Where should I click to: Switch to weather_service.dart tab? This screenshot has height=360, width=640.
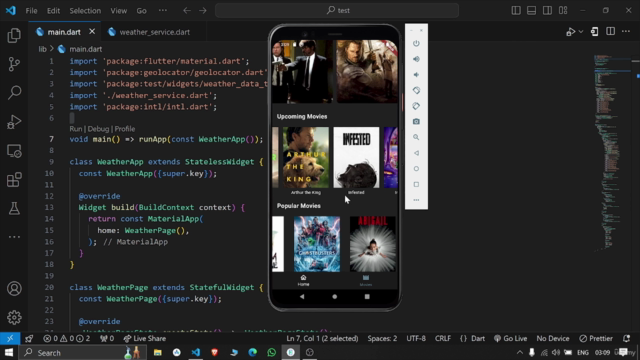(x=154, y=32)
